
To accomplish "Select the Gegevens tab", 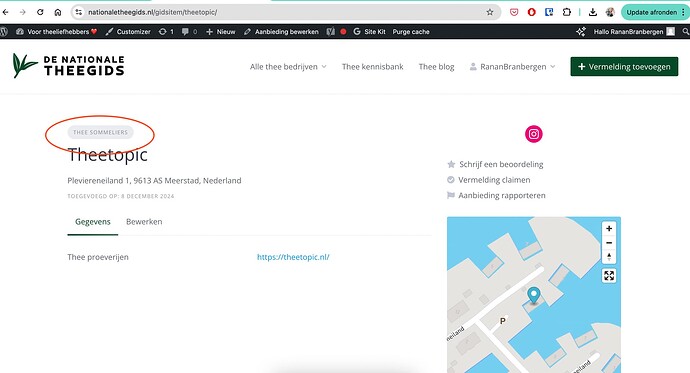I will pos(93,222).
